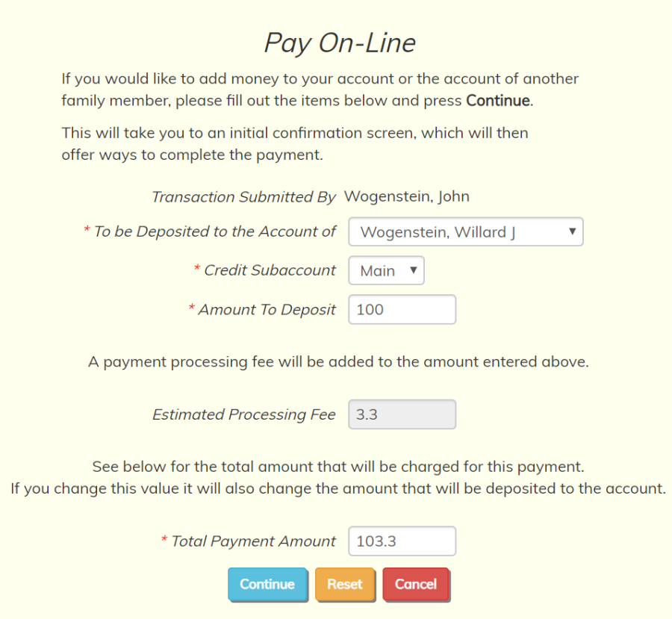Viewport: 672px width, 619px height.
Task: Click the Pay On-Line heading
Action: (x=340, y=43)
